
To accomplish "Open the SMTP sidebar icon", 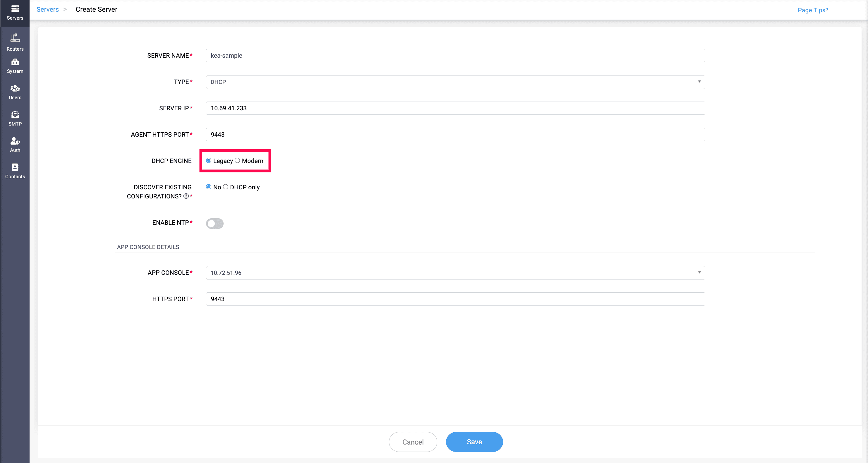I will (15, 119).
